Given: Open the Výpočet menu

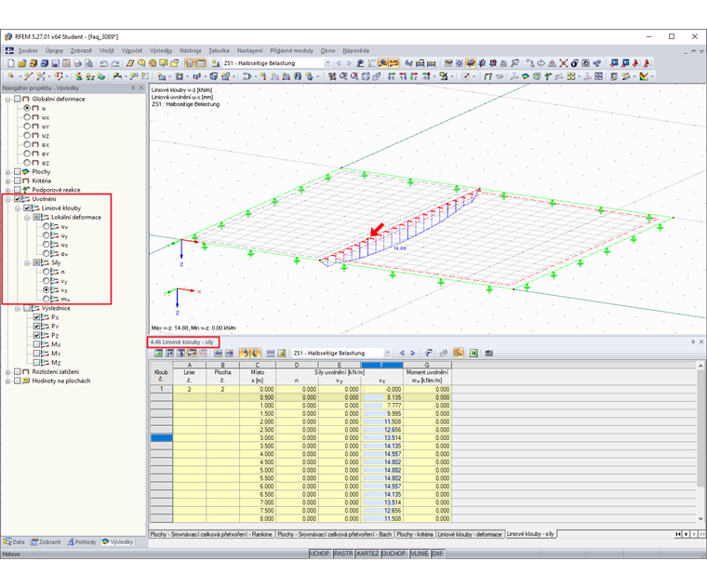Looking at the screenshot, I should [132, 50].
